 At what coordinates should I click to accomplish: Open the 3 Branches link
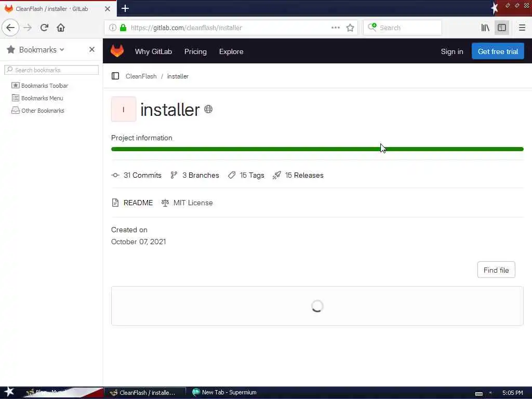195,175
